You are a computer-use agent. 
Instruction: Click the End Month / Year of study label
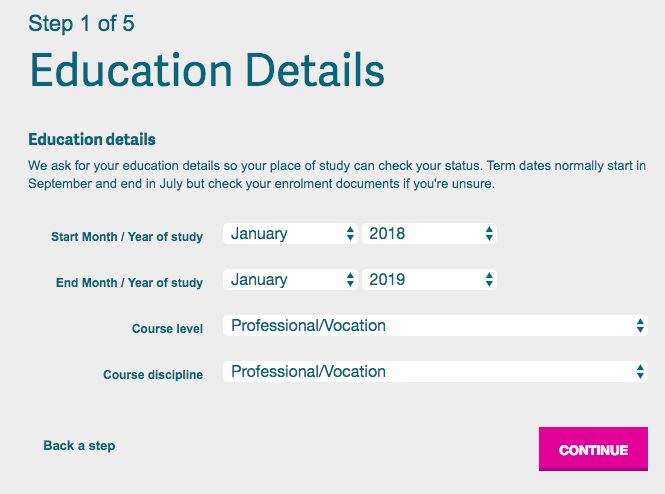[129, 282]
